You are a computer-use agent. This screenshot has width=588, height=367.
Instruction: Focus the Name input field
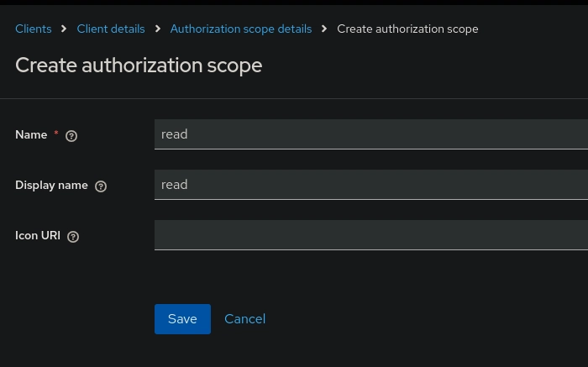tap(371, 134)
